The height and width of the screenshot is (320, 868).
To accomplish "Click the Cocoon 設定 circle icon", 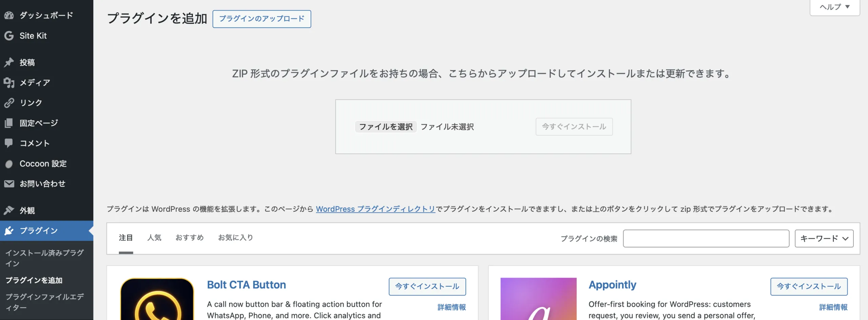I will pyautogui.click(x=9, y=164).
